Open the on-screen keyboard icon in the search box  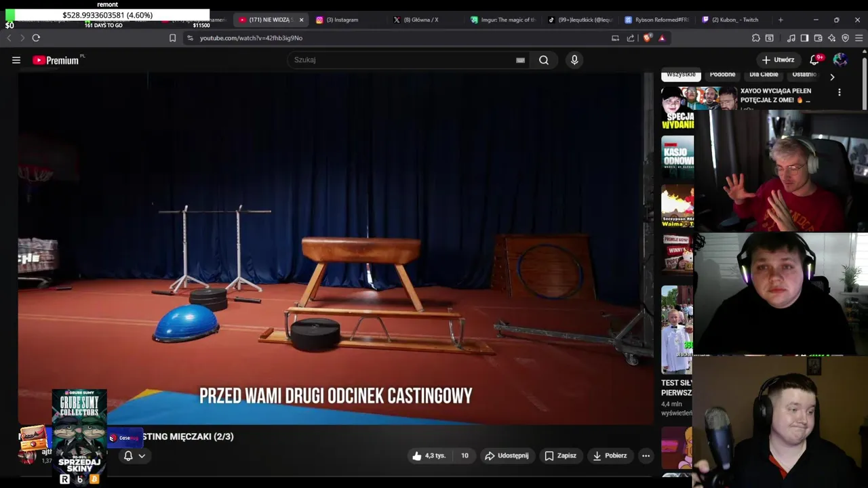click(520, 60)
